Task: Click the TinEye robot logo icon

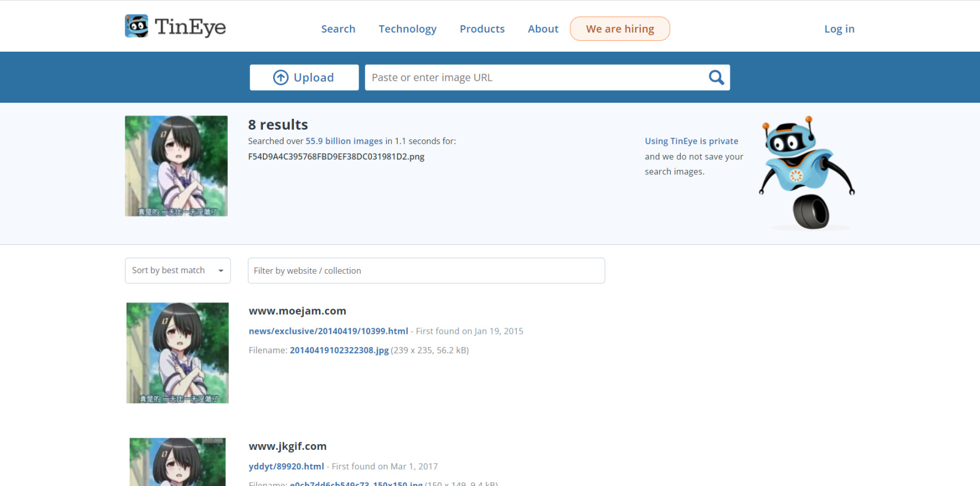Action: tap(137, 26)
